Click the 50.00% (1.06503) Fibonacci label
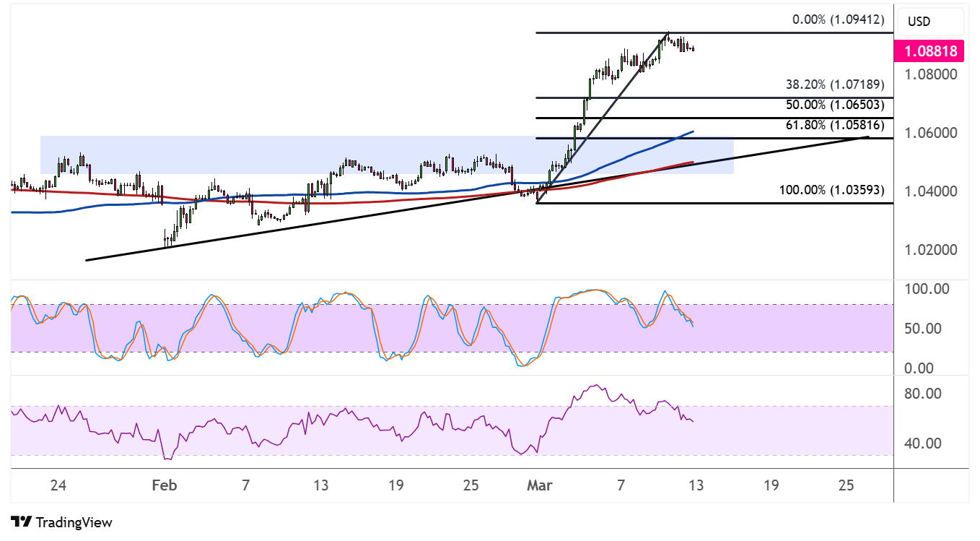 tap(835, 105)
